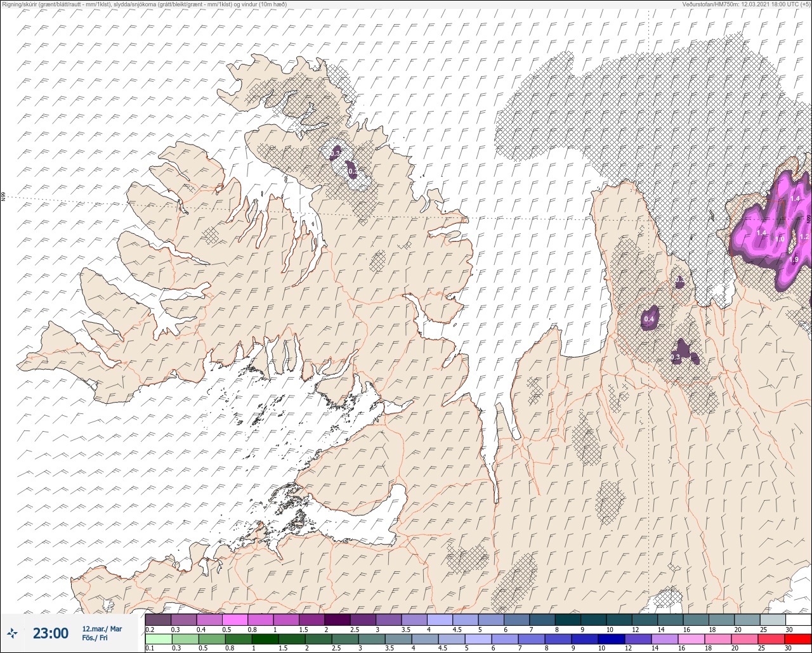Select top legend row white swatch above 30

pyautogui.click(x=798, y=619)
